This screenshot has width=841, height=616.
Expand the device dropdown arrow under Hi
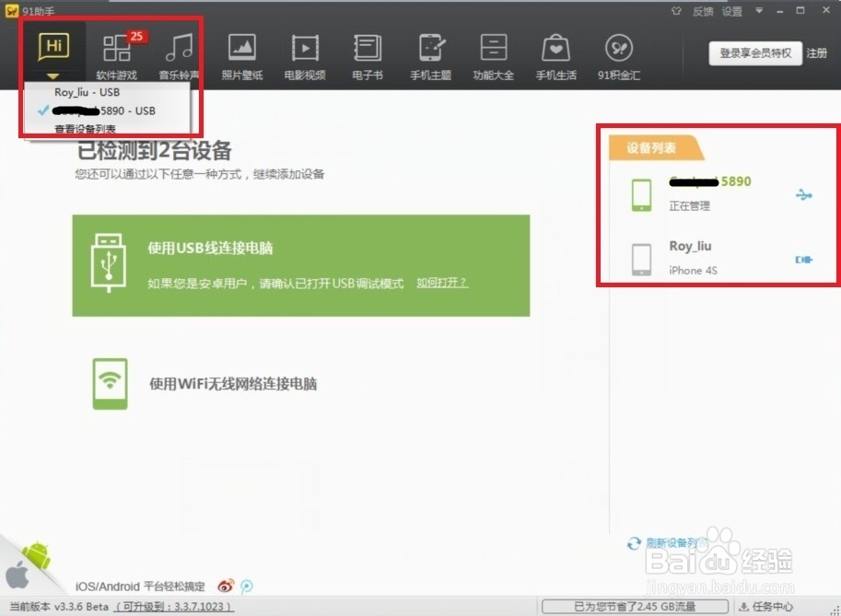pyautogui.click(x=53, y=76)
